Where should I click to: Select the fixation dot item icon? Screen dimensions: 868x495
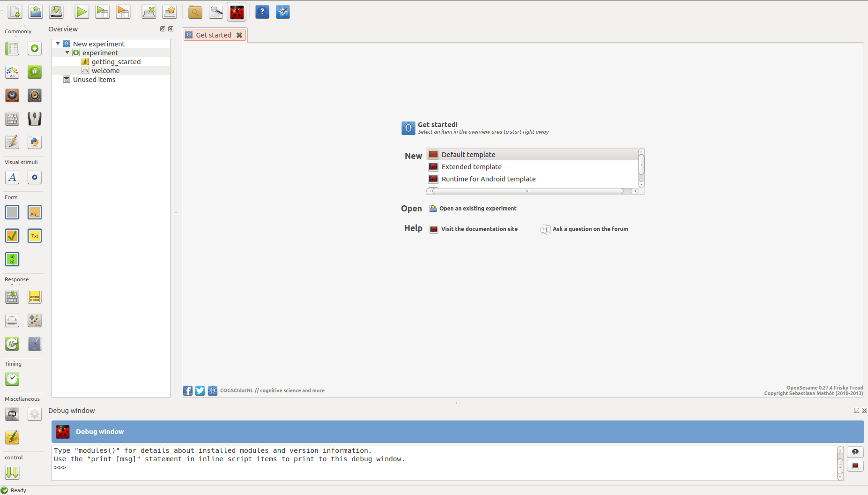click(35, 177)
